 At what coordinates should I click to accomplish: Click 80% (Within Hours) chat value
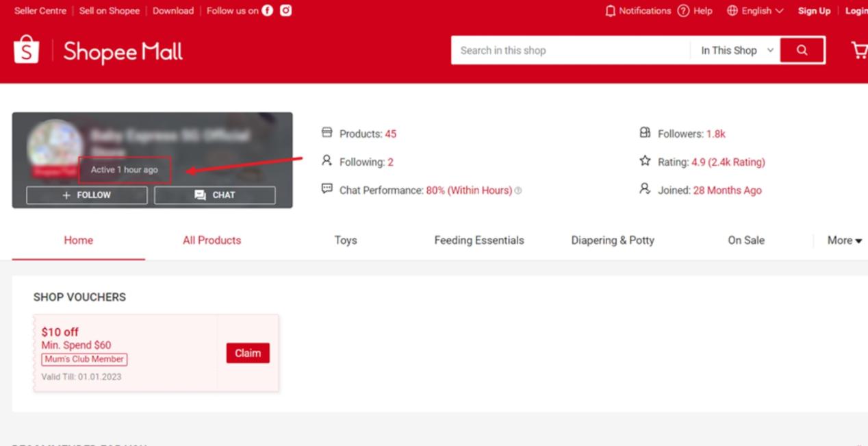point(469,190)
